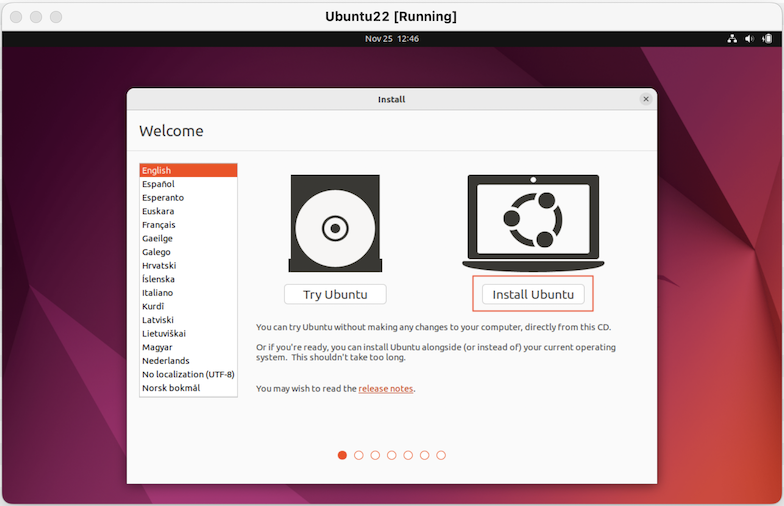This screenshot has width=784, height=506.
Task: Open the release notes link
Action: (386, 388)
